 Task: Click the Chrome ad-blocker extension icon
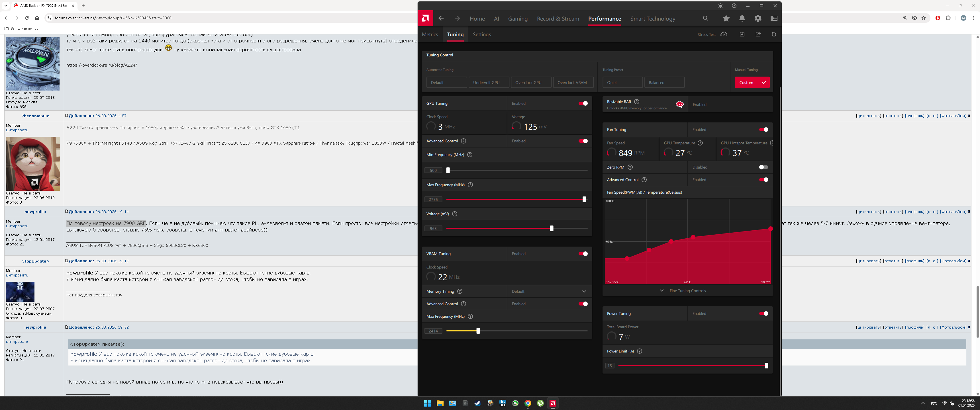click(938, 18)
